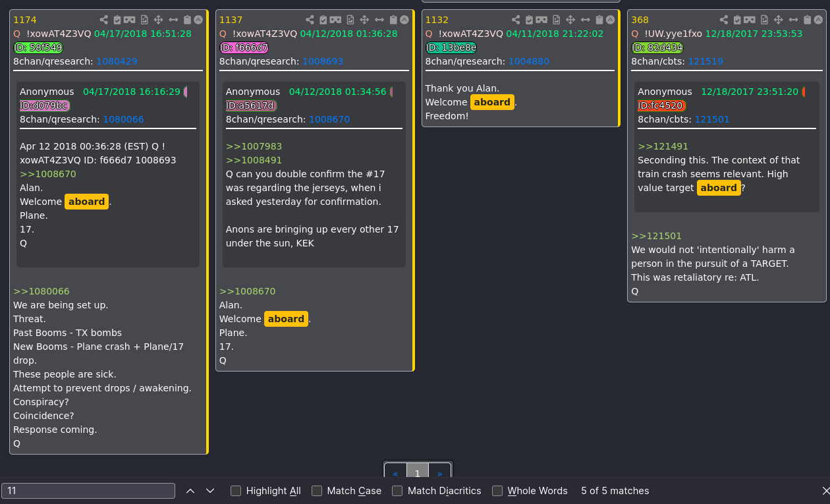
Task: Click the image file icon on post 1132
Action: pos(557,20)
